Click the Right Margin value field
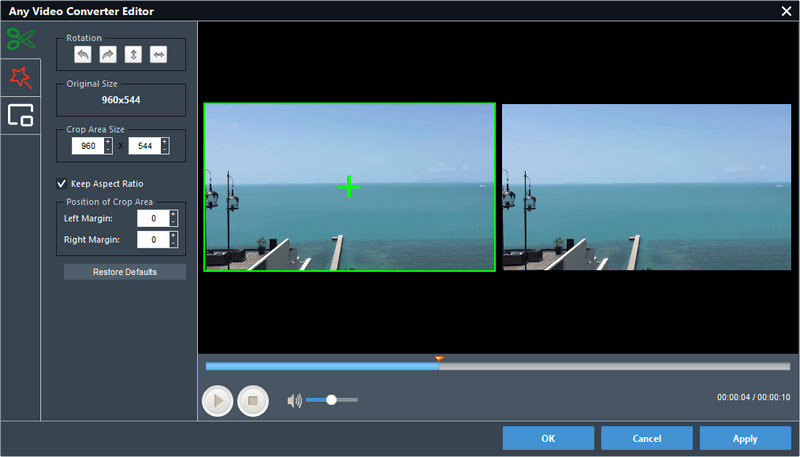800x457 pixels. click(152, 240)
